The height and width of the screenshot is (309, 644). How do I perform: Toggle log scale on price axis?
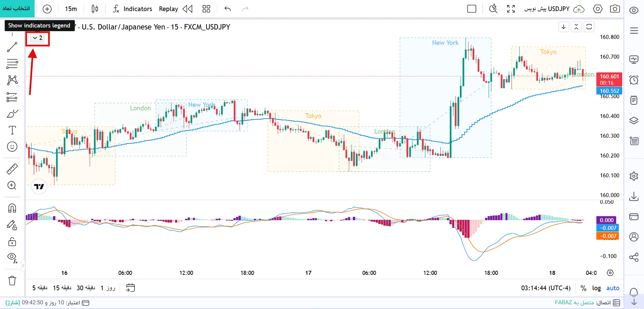click(x=596, y=288)
